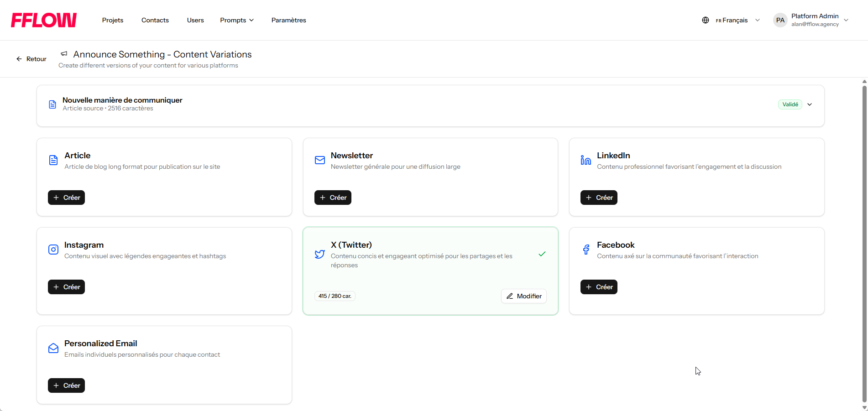Click the scrollbar up arrow

click(864, 82)
